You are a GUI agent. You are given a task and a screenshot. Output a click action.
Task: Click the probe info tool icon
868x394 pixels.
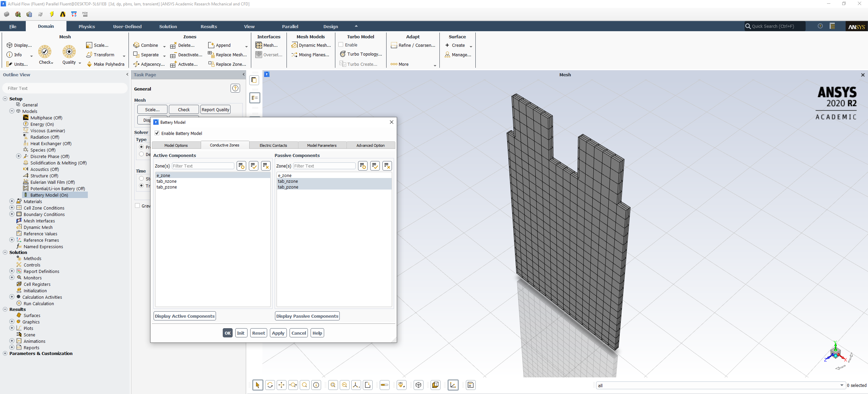(316, 385)
